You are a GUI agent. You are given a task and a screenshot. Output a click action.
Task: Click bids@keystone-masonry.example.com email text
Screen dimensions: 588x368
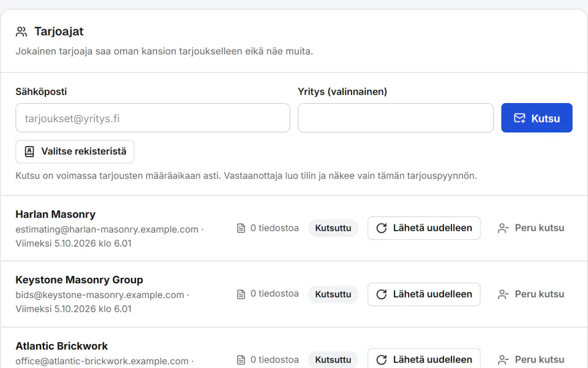(x=100, y=295)
